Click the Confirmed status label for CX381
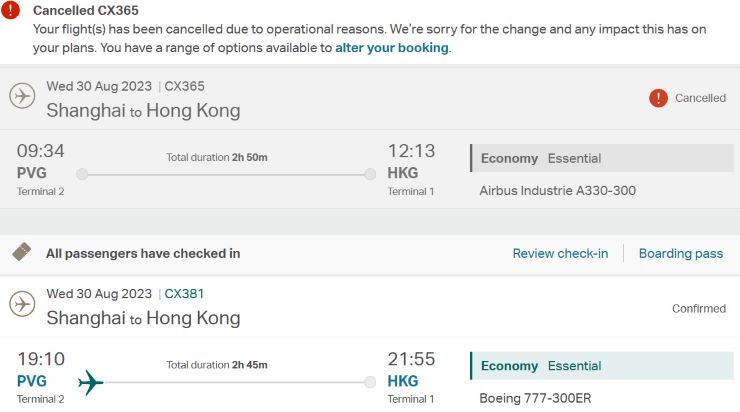740x412 pixels. pyautogui.click(x=699, y=309)
